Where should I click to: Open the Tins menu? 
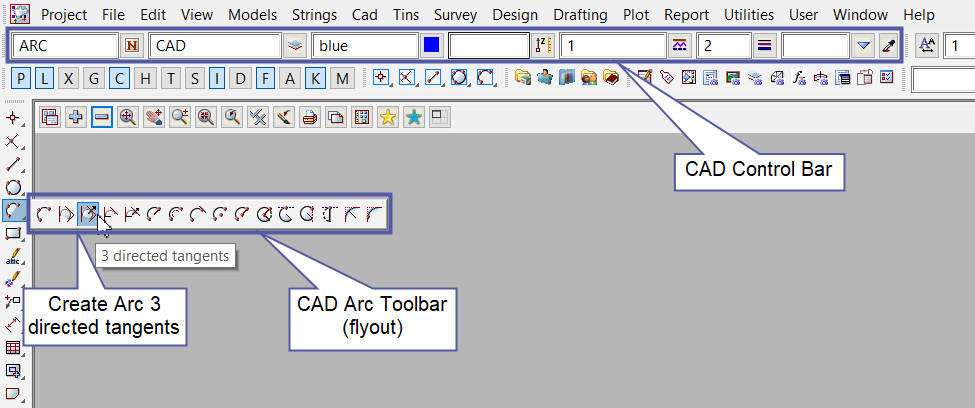coord(405,15)
